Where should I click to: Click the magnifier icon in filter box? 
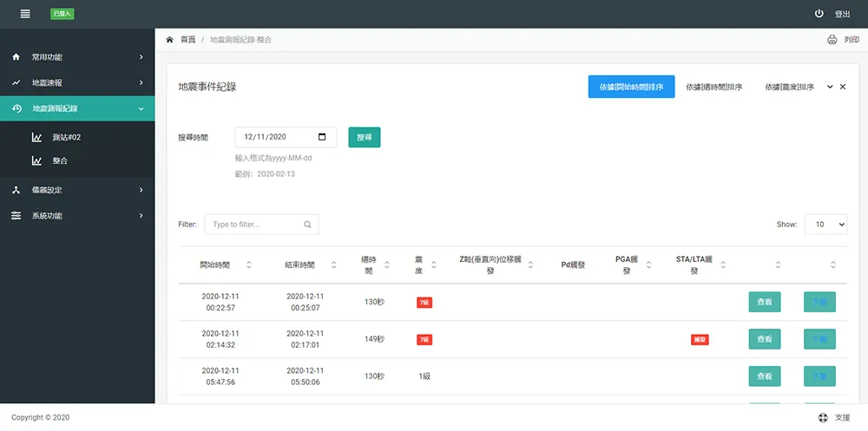click(x=307, y=225)
